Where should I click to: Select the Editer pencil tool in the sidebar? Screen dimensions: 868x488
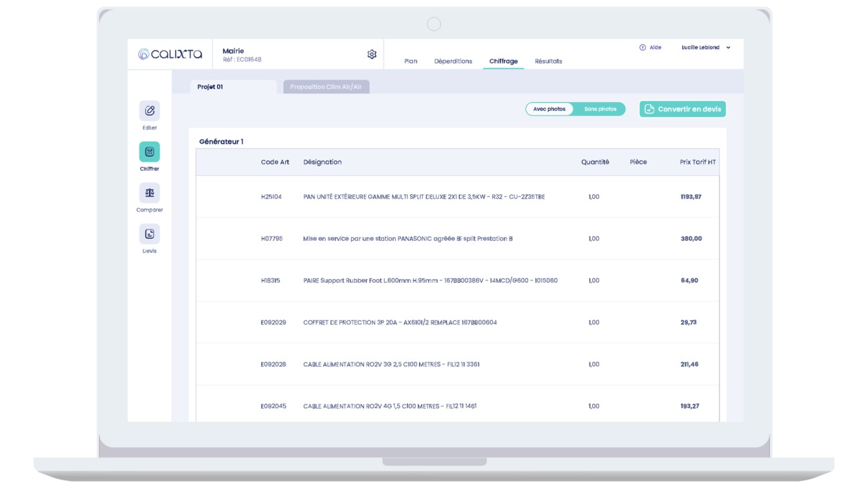point(150,110)
